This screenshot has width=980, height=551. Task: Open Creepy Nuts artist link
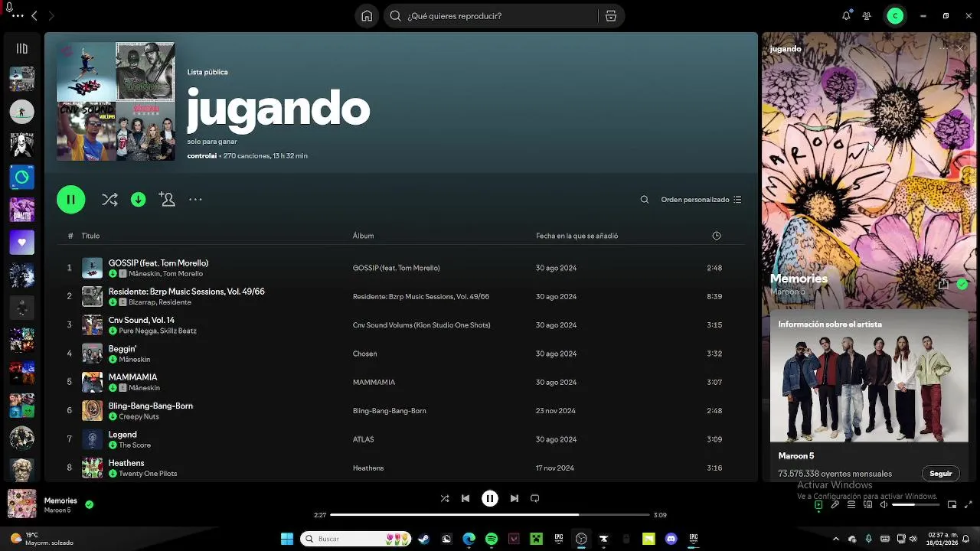[139, 417]
